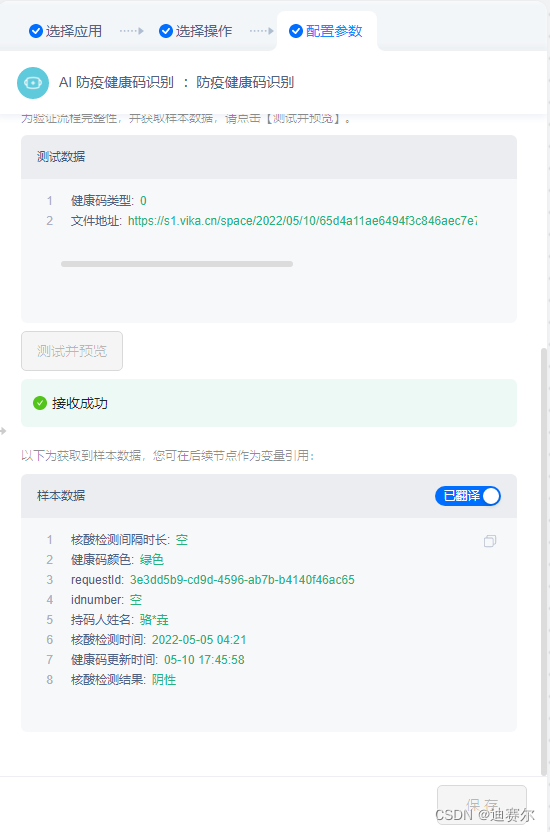Open the 配置参数 step tab
550x832 pixels.
pos(326,31)
